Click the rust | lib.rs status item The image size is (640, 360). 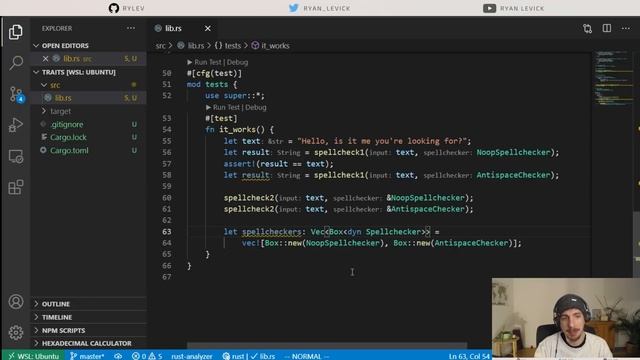click(x=249, y=356)
